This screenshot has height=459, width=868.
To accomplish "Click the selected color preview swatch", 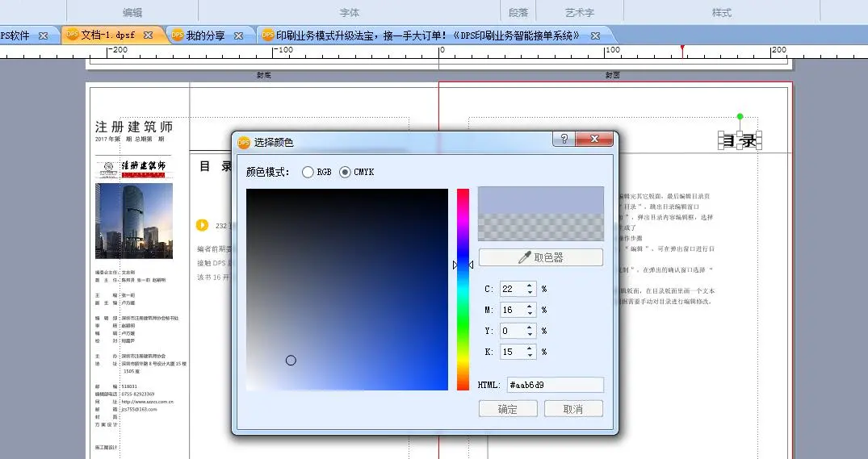I will point(541,200).
